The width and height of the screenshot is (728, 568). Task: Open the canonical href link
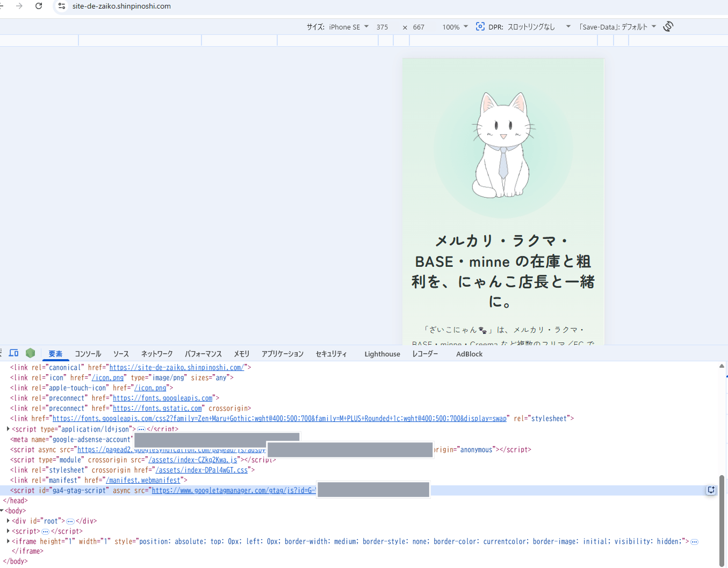click(x=177, y=367)
